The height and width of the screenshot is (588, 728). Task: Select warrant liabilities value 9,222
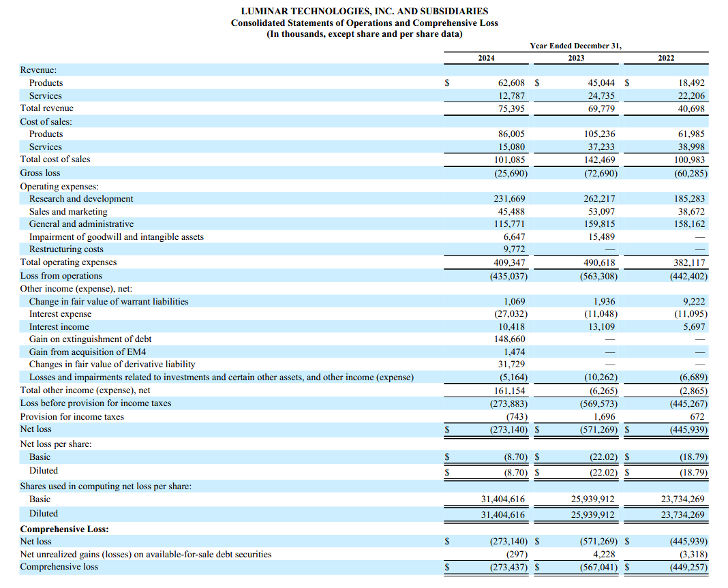pos(694,302)
